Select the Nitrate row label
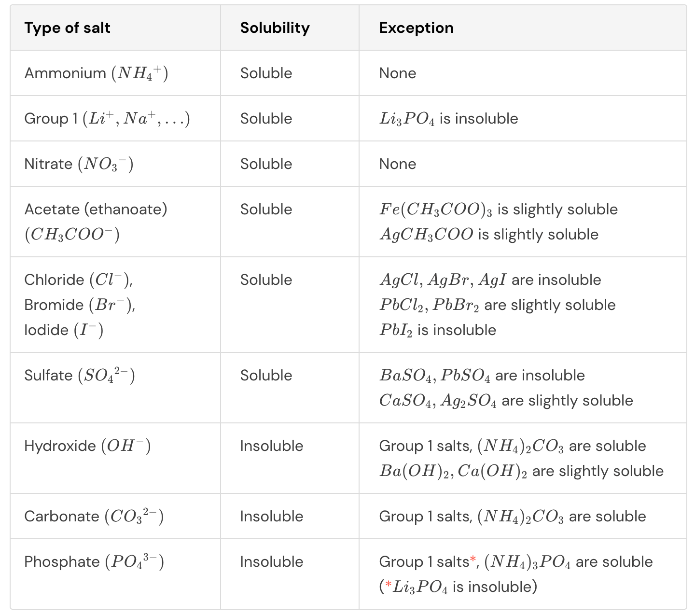695x616 pixels. click(x=79, y=164)
